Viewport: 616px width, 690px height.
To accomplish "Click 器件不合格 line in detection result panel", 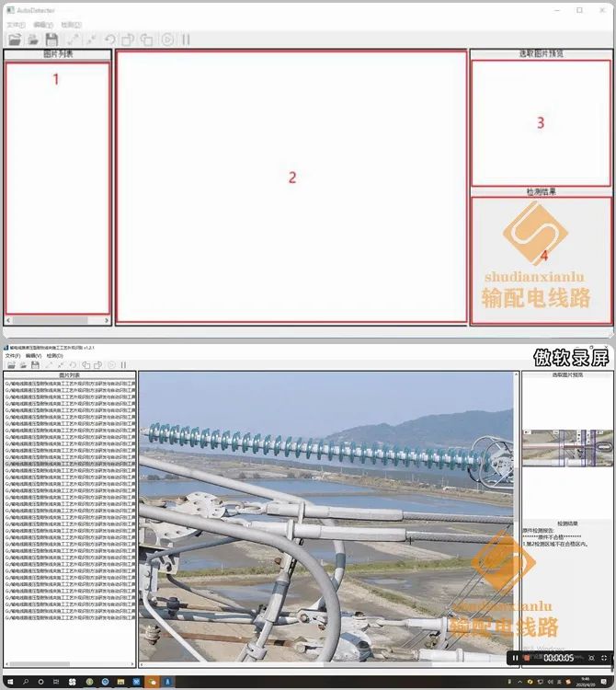I will click(552, 537).
